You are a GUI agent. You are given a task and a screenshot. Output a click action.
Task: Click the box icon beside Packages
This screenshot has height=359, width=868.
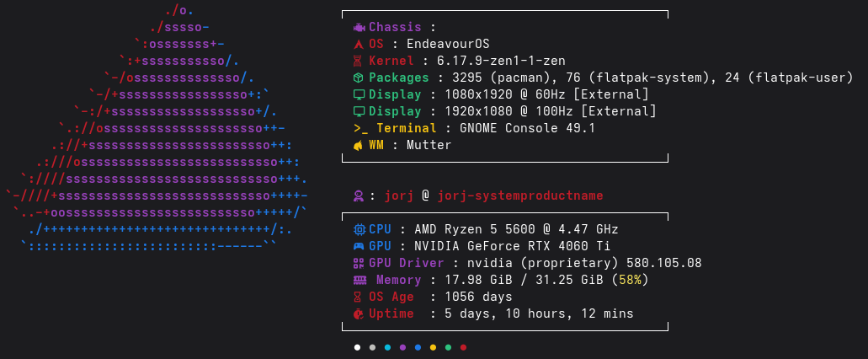click(359, 78)
